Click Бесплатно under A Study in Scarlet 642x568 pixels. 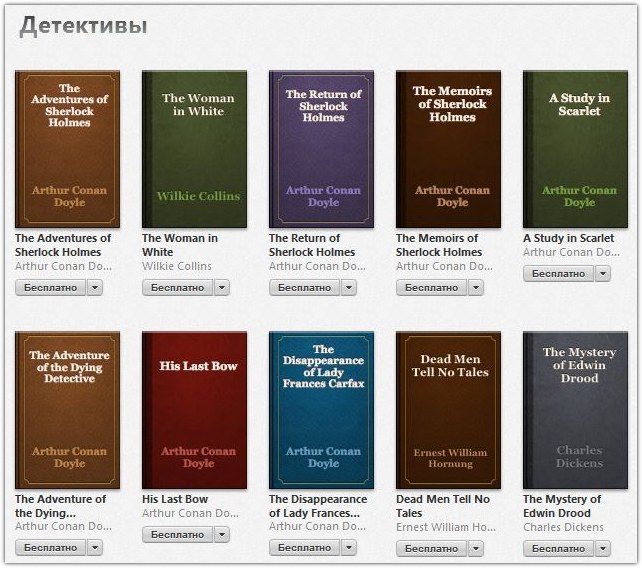pyautogui.click(x=558, y=274)
